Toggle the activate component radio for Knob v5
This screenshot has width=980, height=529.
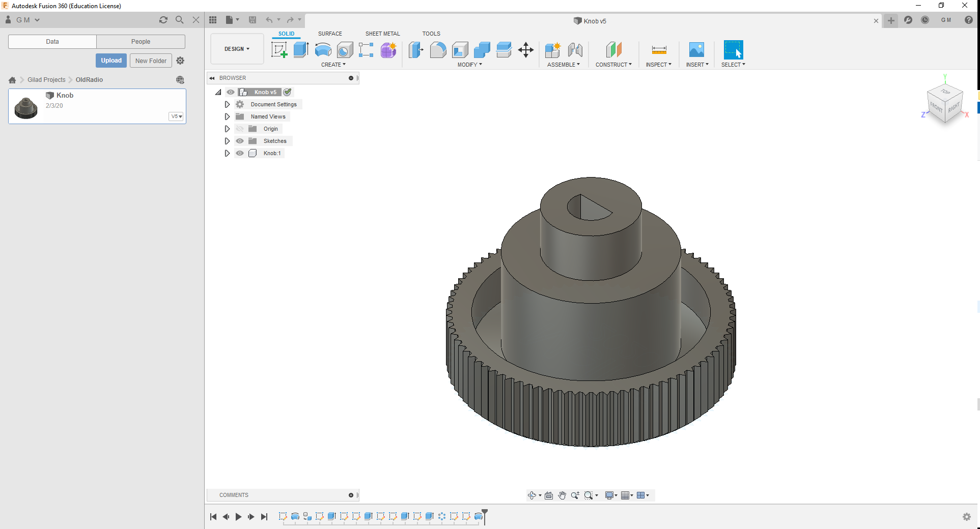pos(287,92)
